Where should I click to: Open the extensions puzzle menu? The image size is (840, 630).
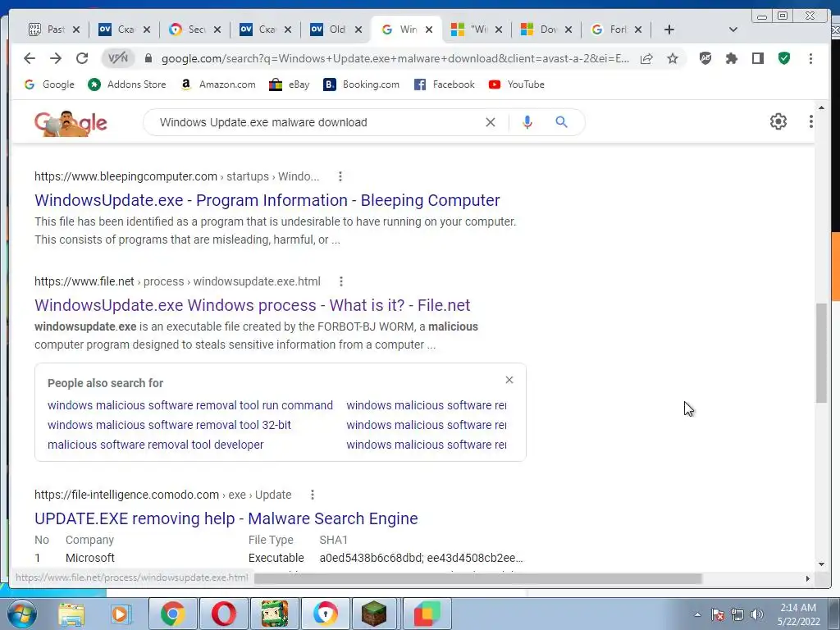coord(731,58)
